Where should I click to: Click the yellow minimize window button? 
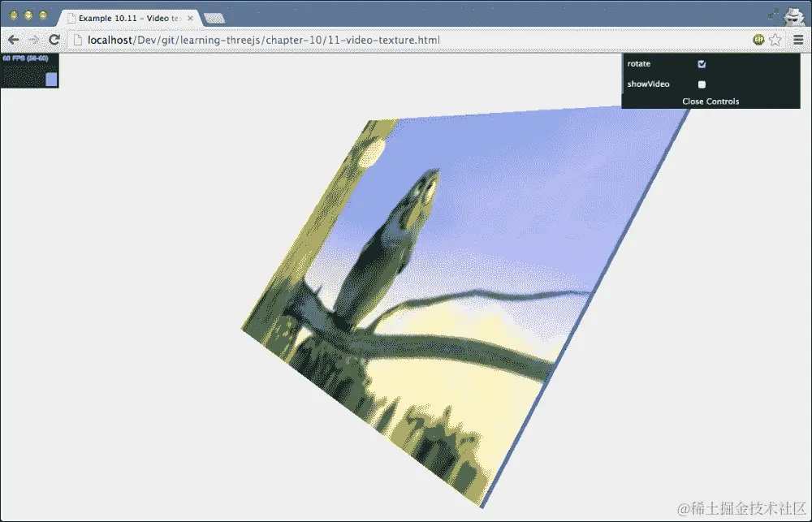click(x=28, y=15)
